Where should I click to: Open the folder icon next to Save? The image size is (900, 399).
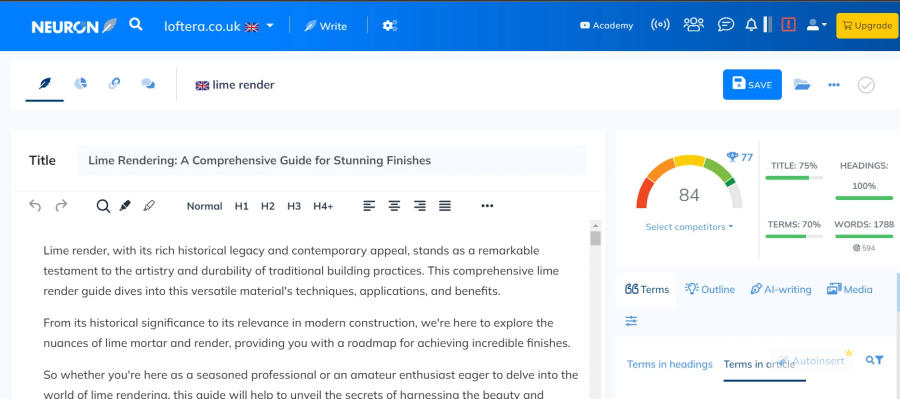point(802,85)
